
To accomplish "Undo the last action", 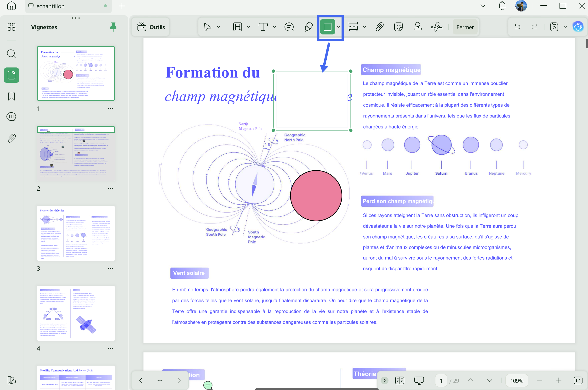I will pyautogui.click(x=517, y=27).
